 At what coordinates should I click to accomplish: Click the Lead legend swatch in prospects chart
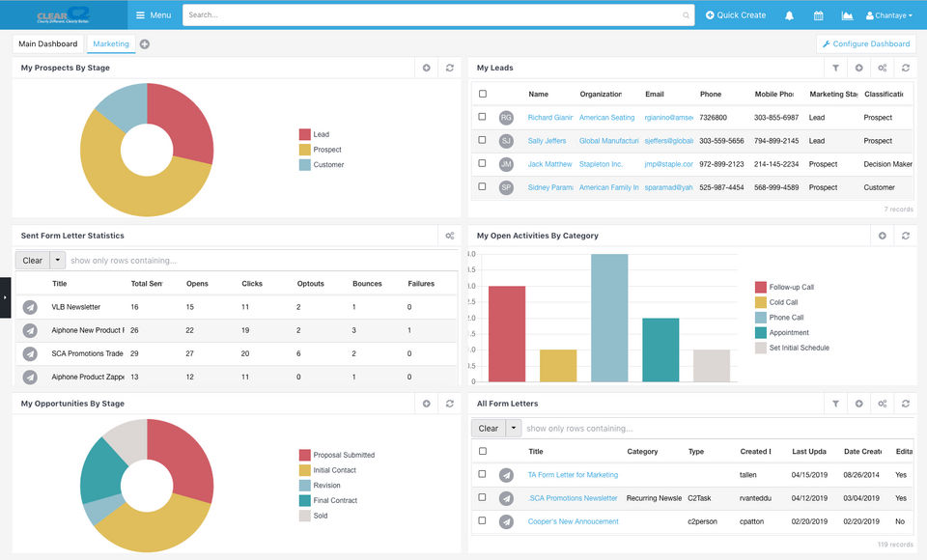[x=304, y=134]
